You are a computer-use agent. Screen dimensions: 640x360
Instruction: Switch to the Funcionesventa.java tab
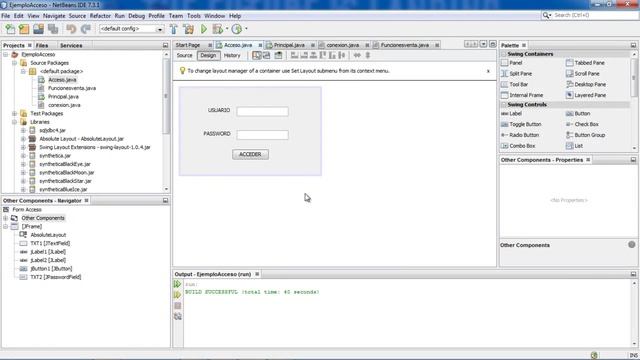pyautogui.click(x=404, y=45)
